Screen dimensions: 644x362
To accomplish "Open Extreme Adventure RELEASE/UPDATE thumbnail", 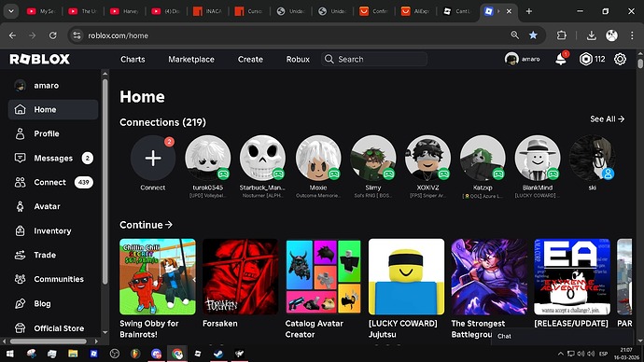I will tap(572, 276).
